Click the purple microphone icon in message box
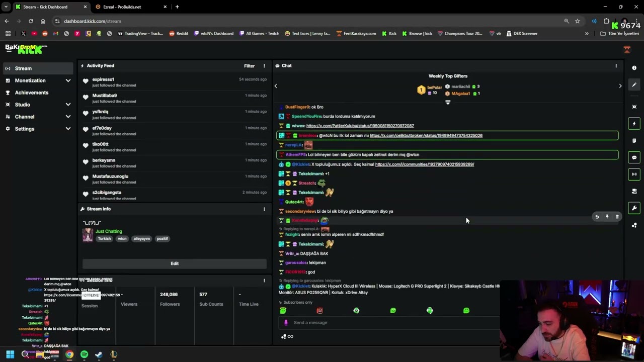644x362 pixels. pos(286,323)
